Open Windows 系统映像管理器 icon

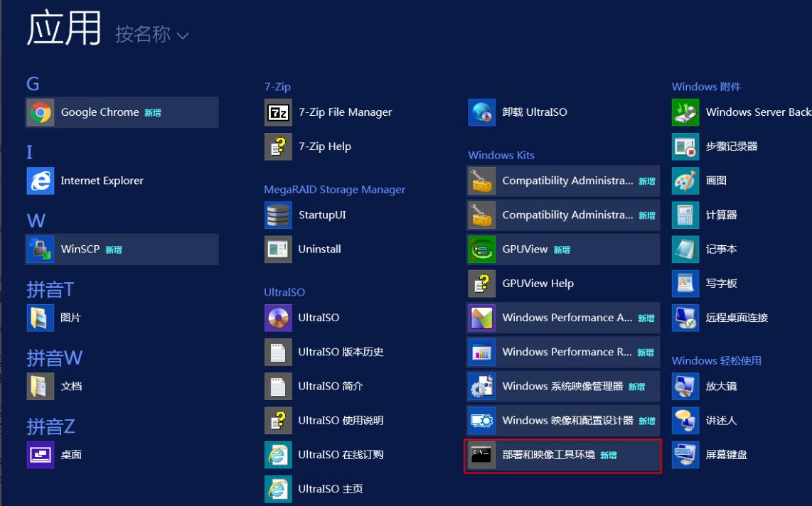point(481,387)
